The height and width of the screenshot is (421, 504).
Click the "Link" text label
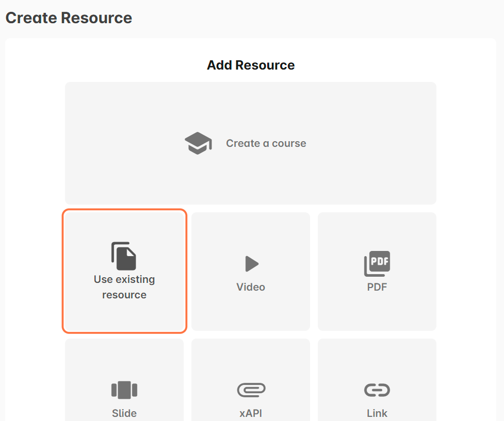pyautogui.click(x=377, y=413)
